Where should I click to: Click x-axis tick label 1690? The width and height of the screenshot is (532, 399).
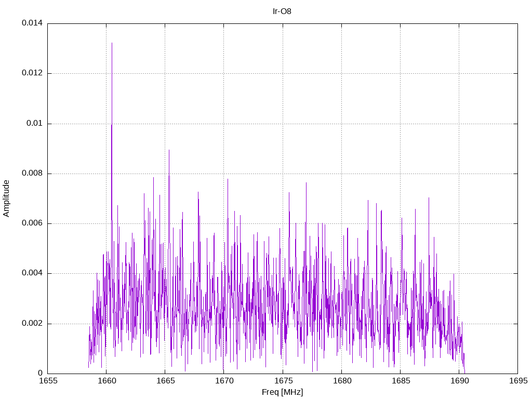pyautogui.click(x=460, y=381)
